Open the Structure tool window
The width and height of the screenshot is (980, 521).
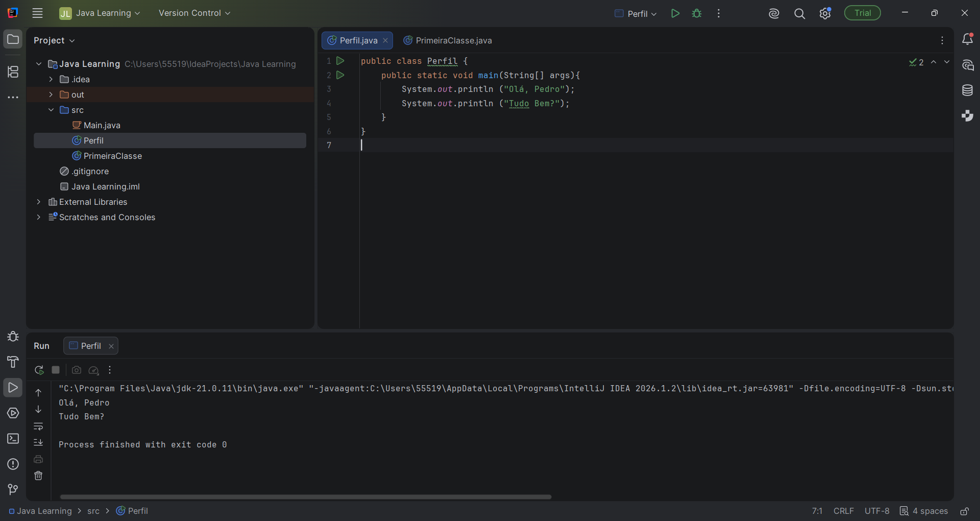pos(13,72)
